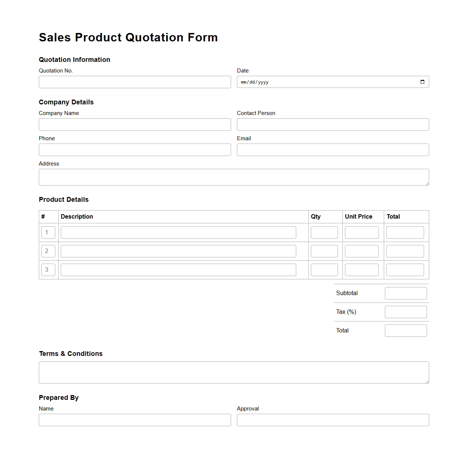Click the Company Name input field
The image size is (468, 476).
click(135, 124)
